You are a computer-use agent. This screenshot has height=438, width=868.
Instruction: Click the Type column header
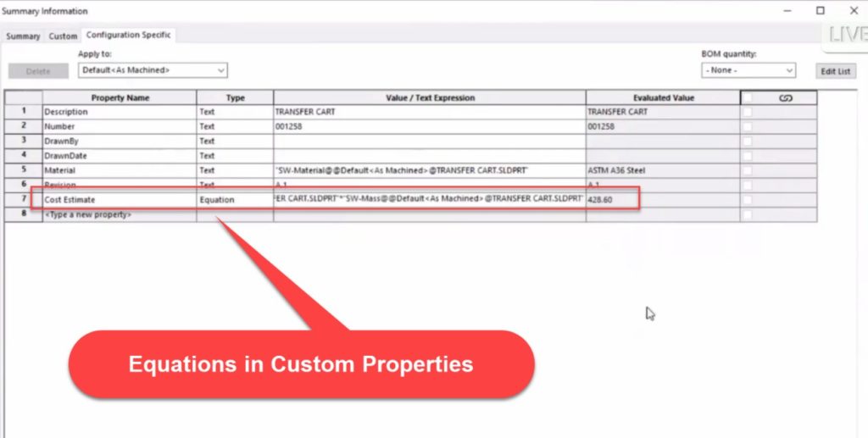coord(235,98)
